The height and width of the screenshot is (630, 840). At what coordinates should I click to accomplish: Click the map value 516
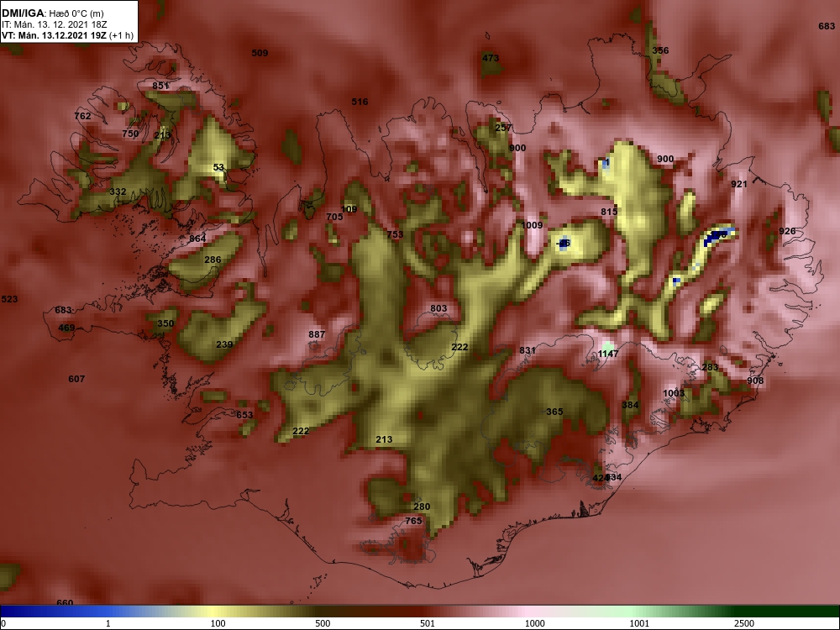click(x=360, y=102)
